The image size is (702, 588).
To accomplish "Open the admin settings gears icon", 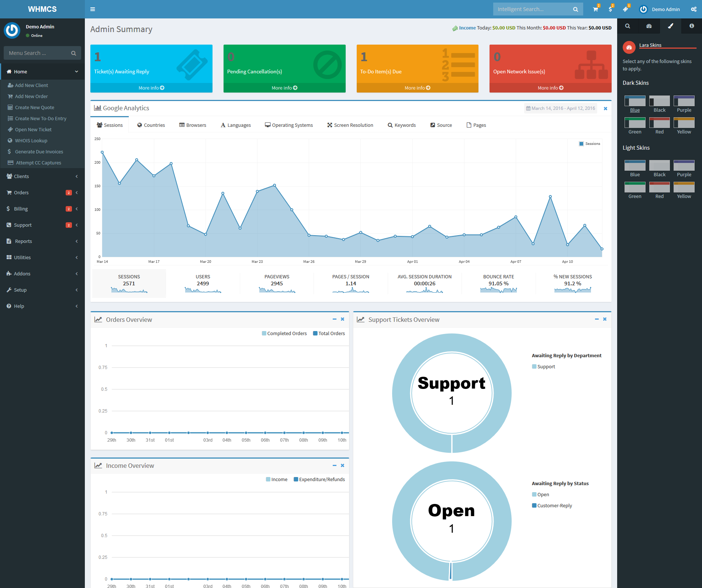I will pos(694,9).
